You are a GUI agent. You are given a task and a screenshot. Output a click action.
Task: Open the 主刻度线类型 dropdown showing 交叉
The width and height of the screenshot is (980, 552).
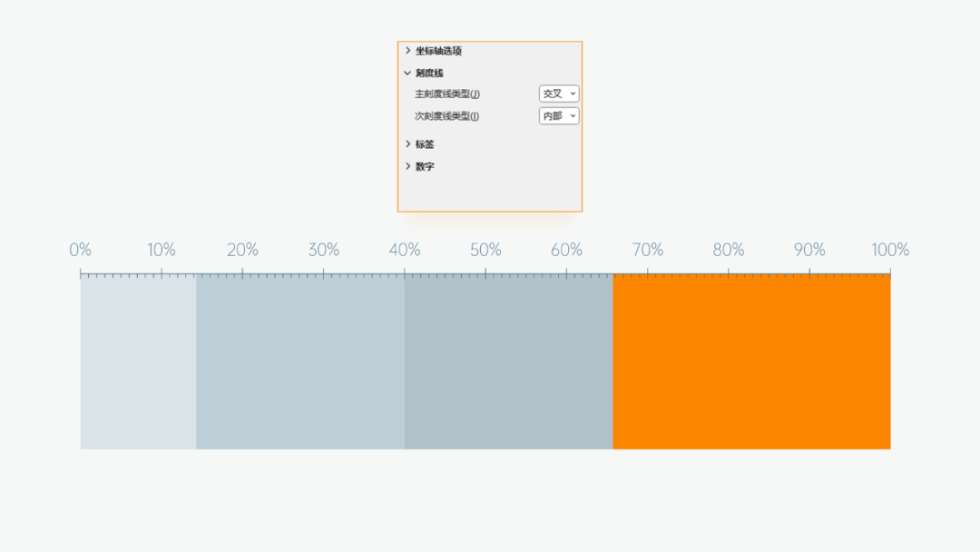559,94
